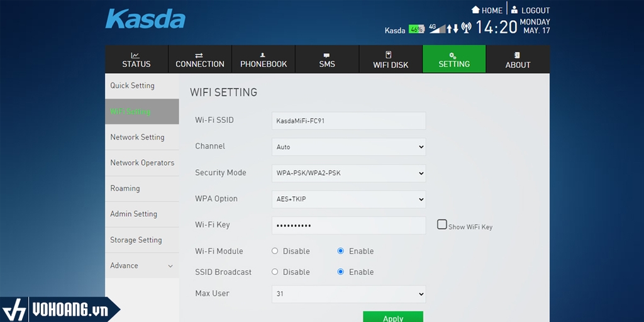Switch to the STATUS tab
644x322 pixels.
(x=136, y=59)
